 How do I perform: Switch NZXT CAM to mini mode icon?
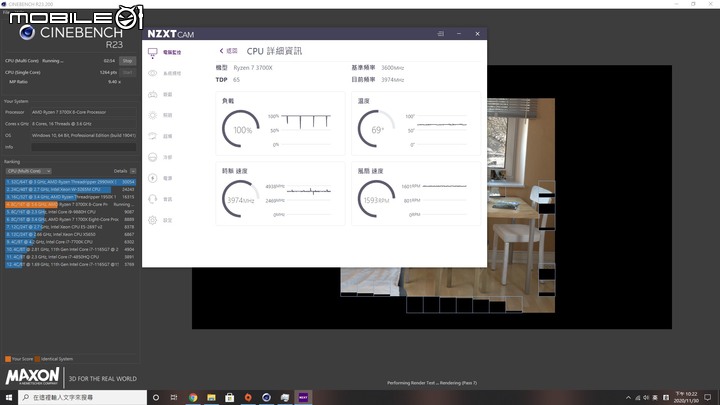coord(441,34)
